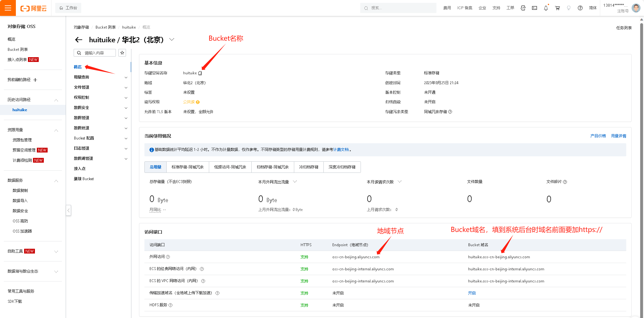The width and height of the screenshot is (644, 318).
Task: Click the user avatar picture
Action: click(636, 8)
